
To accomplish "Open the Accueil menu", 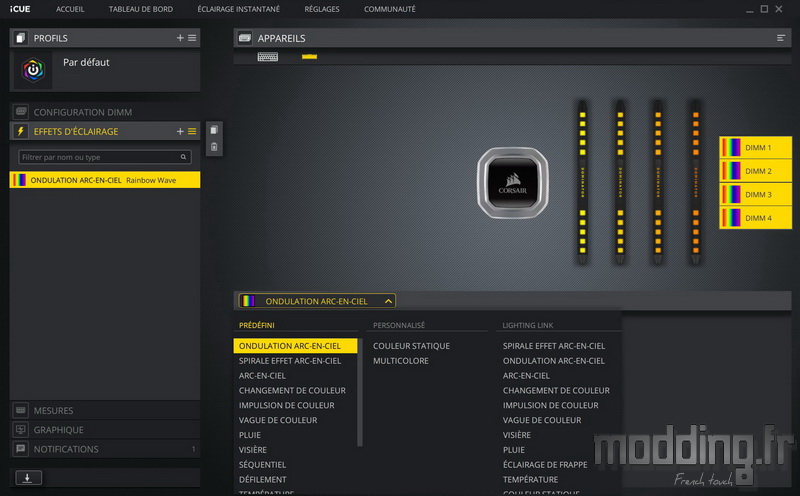I will (x=70, y=9).
